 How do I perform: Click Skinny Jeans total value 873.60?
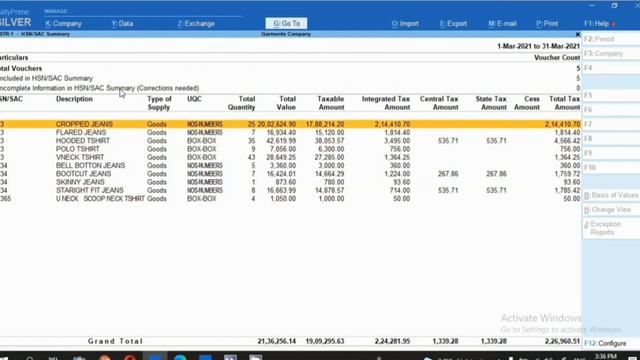pyautogui.click(x=285, y=182)
